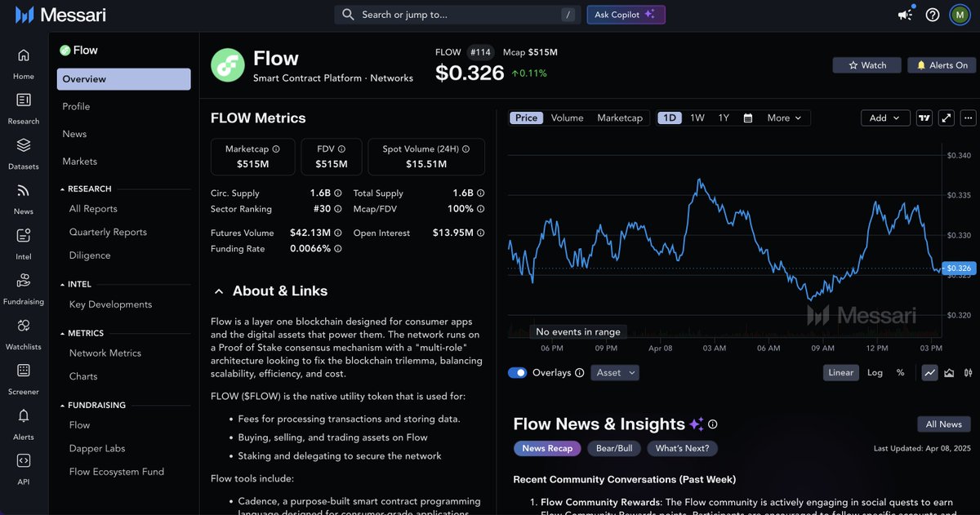Open the help question mark icon

pyautogui.click(x=933, y=15)
